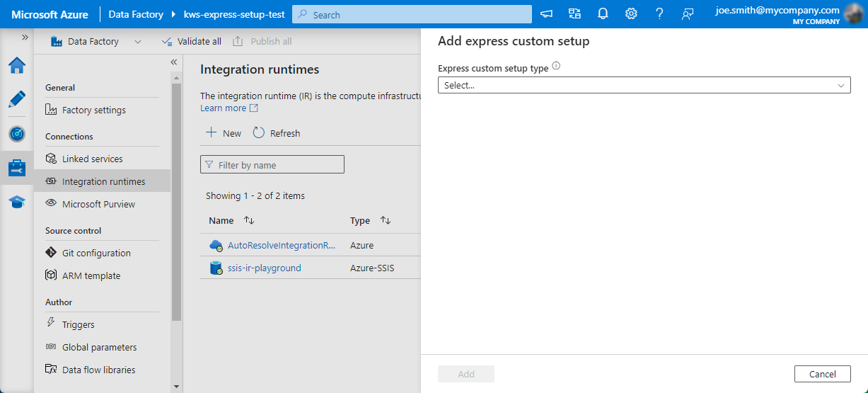Click the menu scrollbar up arrow
The height and width of the screenshot is (393, 868).
tap(176, 77)
